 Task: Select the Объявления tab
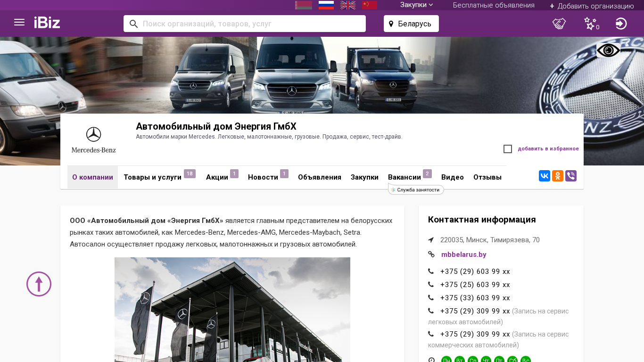320,177
